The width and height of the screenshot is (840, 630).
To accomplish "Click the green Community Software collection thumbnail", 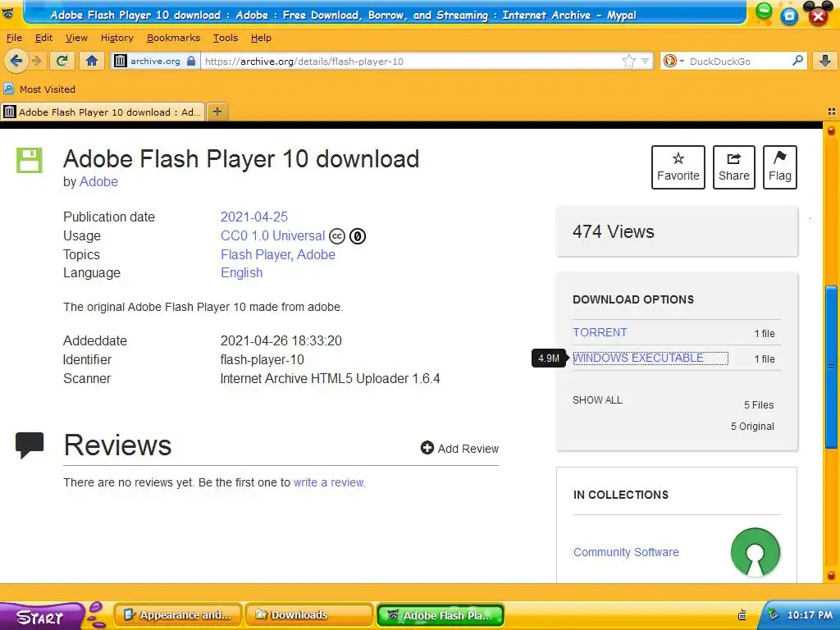I will click(x=755, y=552).
